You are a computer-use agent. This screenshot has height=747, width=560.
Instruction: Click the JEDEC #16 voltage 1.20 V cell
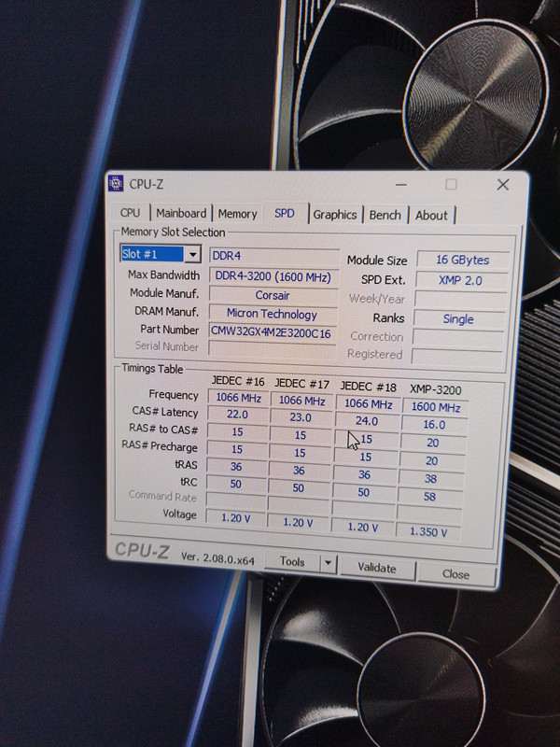(x=236, y=518)
